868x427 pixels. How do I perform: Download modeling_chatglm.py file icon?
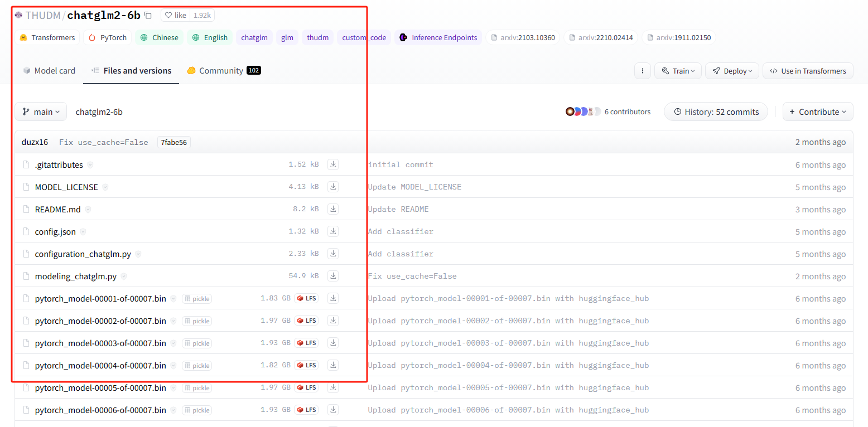tap(333, 276)
